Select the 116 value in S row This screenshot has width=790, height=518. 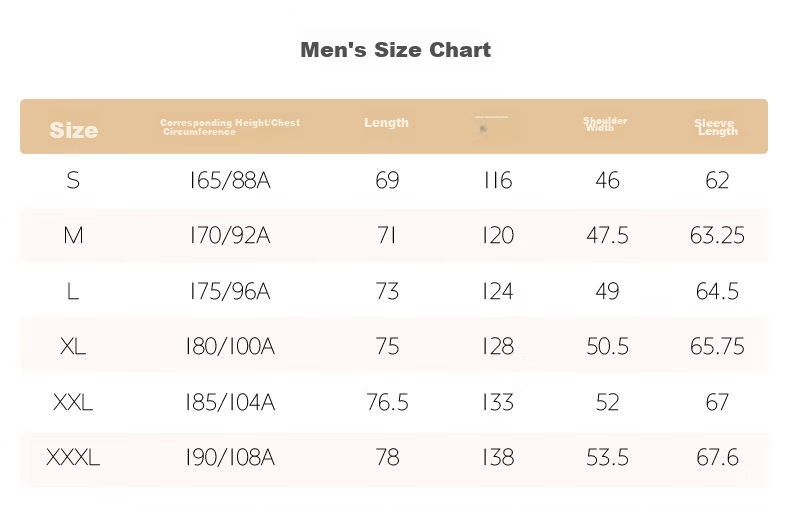point(498,180)
